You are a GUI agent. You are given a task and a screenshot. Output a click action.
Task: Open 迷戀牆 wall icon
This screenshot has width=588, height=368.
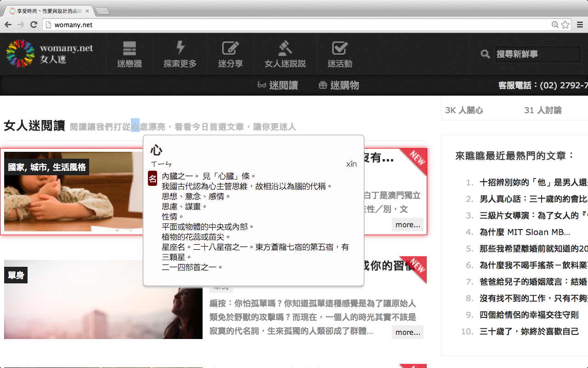click(x=130, y=48)
